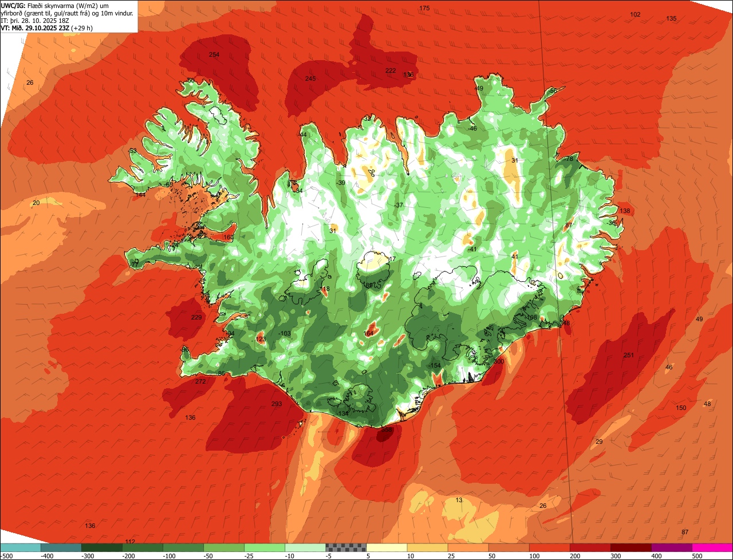Screen dimensions: 733x560
Task: Pick the legend swatch between -200 and -100
Action: click(x=143, y=547)
